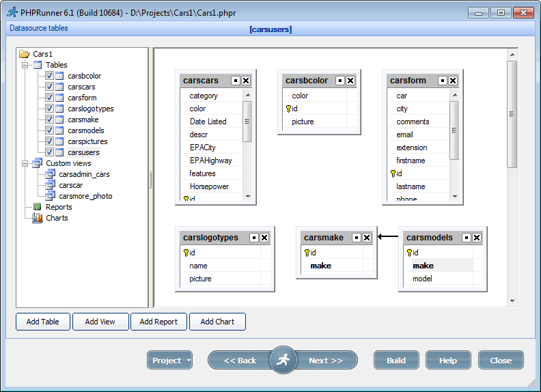This screenshot has height=392, width=541.
Task: Uncheck the carslogotypes table checkbox
Action: pyautogui.click(x=49, y=109)
